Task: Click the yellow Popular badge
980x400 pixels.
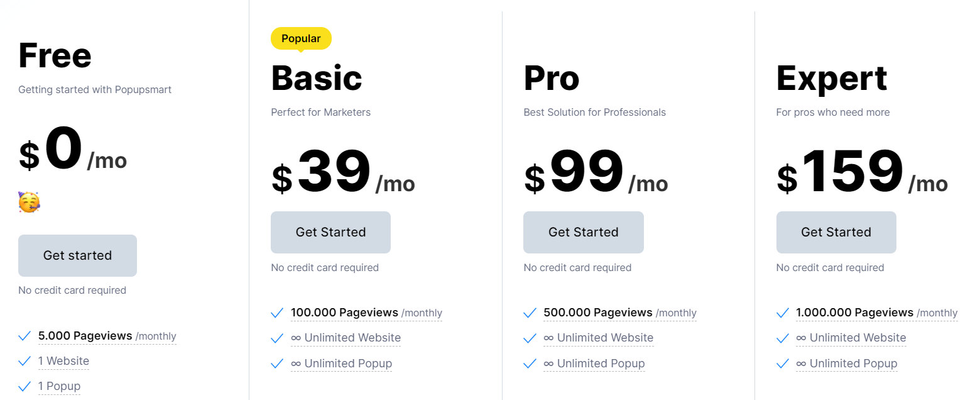Action: pos(301,38)
